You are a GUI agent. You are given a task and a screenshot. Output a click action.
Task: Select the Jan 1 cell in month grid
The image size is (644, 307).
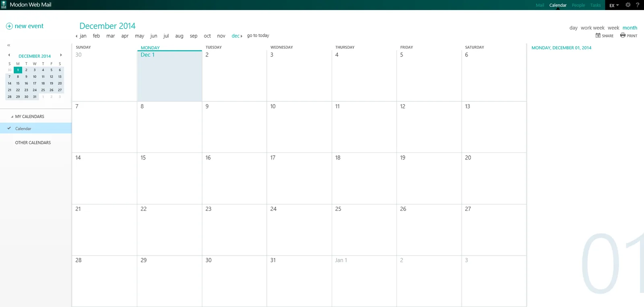[364, 281]
